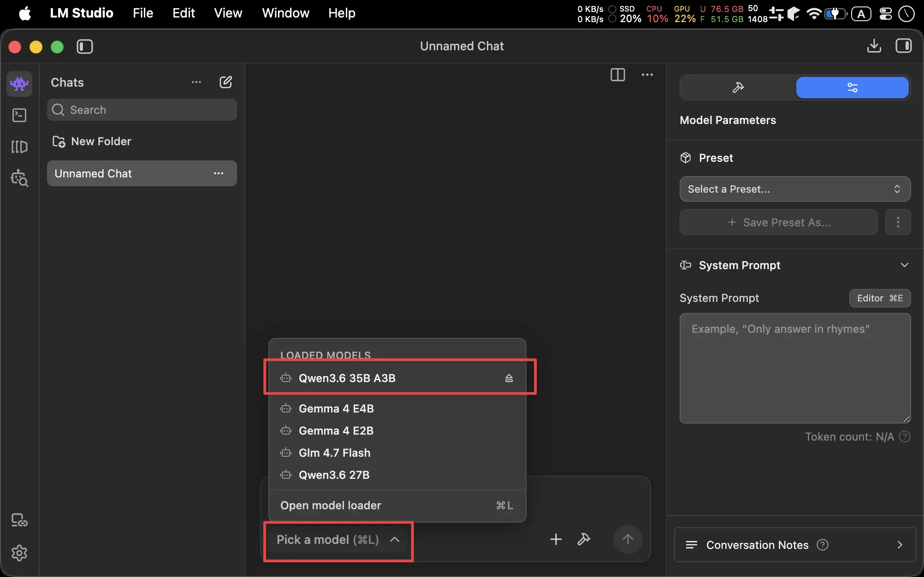Click the New Folder button
This screenshot has height=577, width=924.
(x=92, y=141)
